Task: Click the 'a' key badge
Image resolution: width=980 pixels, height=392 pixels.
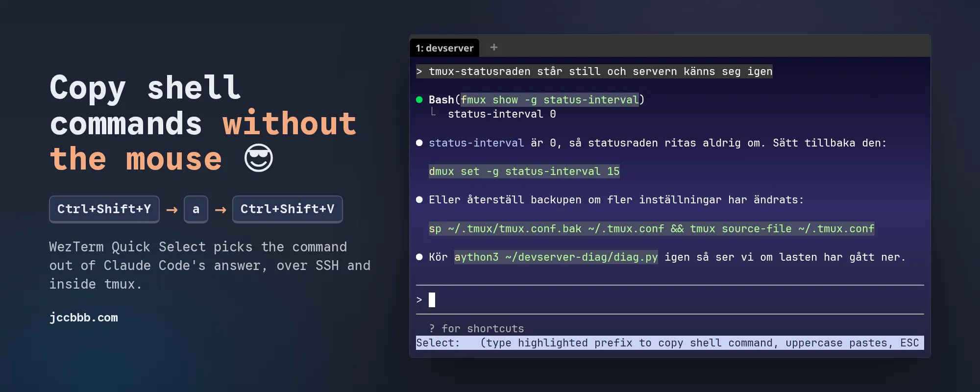Action: coord(196,209)
